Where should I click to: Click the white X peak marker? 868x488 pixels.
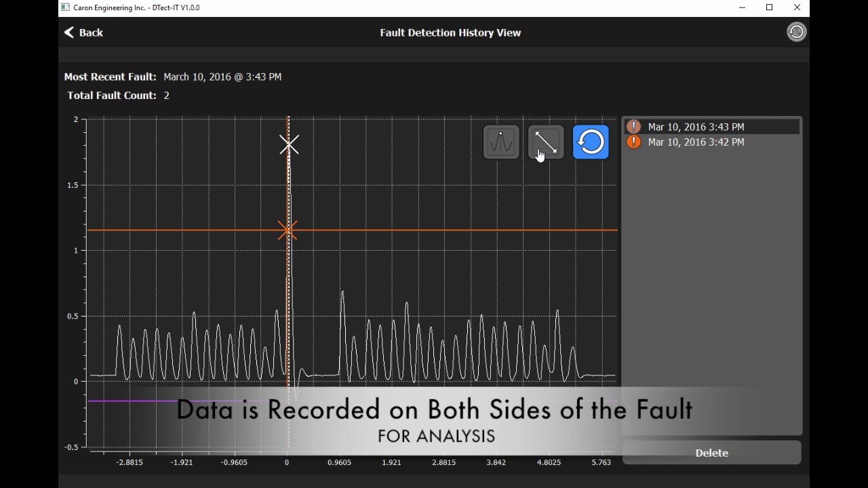coord(289,144)
